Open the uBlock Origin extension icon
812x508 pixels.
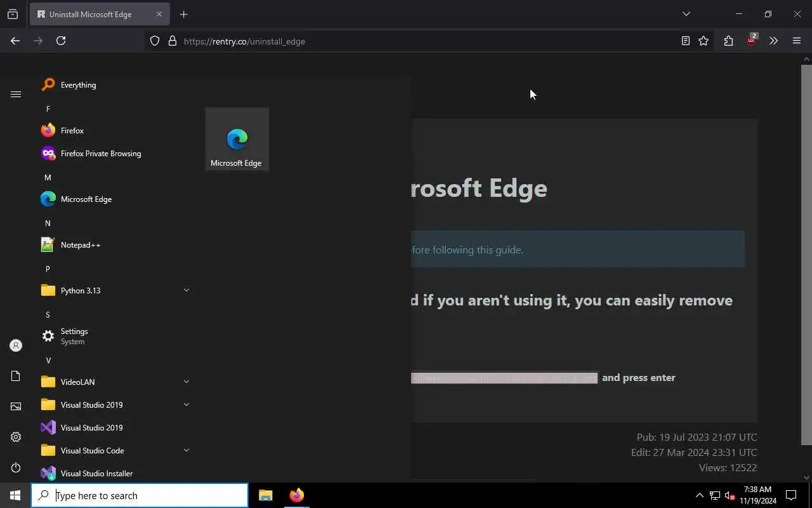[751, 41]
